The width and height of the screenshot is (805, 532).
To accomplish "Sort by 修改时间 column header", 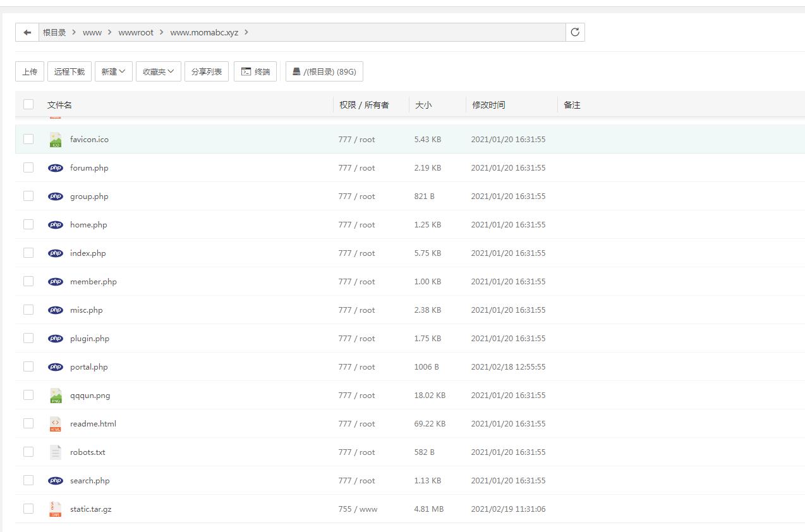I will 488,105.
